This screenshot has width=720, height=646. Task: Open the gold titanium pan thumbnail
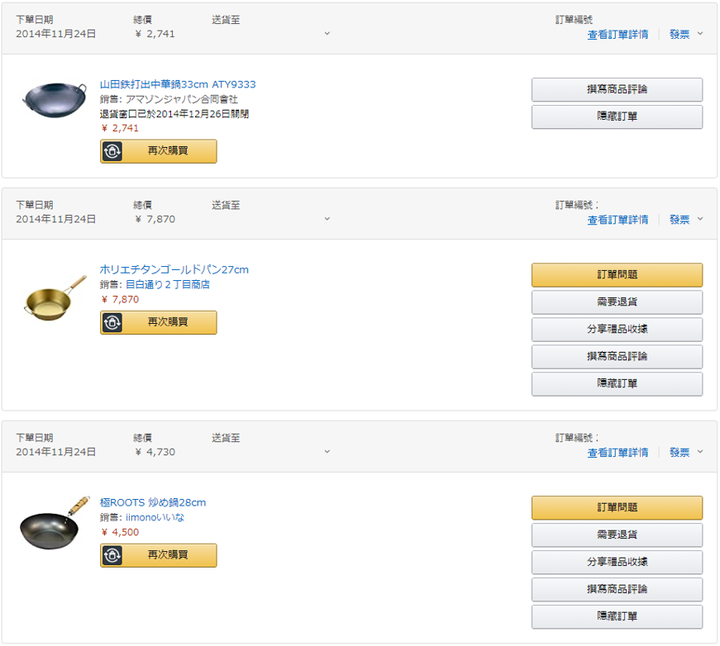55,297
